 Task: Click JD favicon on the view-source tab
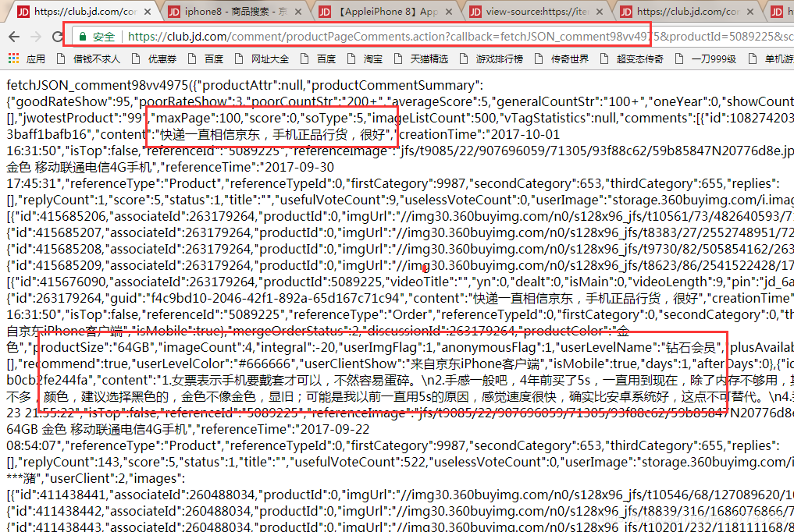point(475,12)
